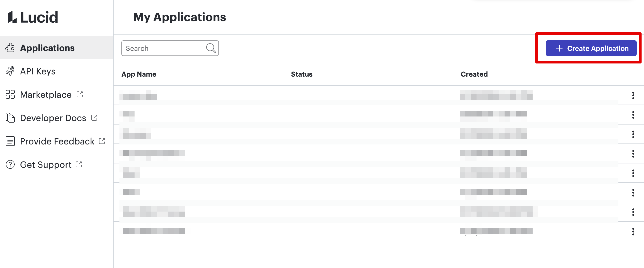
Task: Select Applications in the sidebar
Action: [47, 48]
